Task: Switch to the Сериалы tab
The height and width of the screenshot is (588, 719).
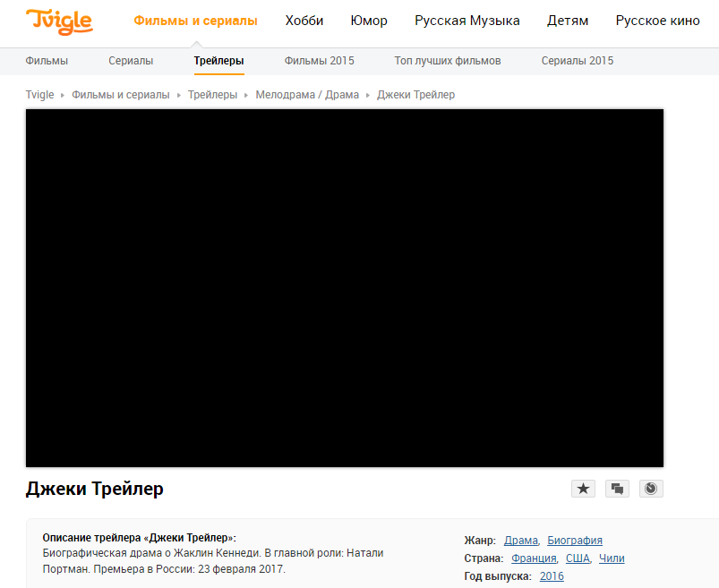Action: click(x=131, y=61)
